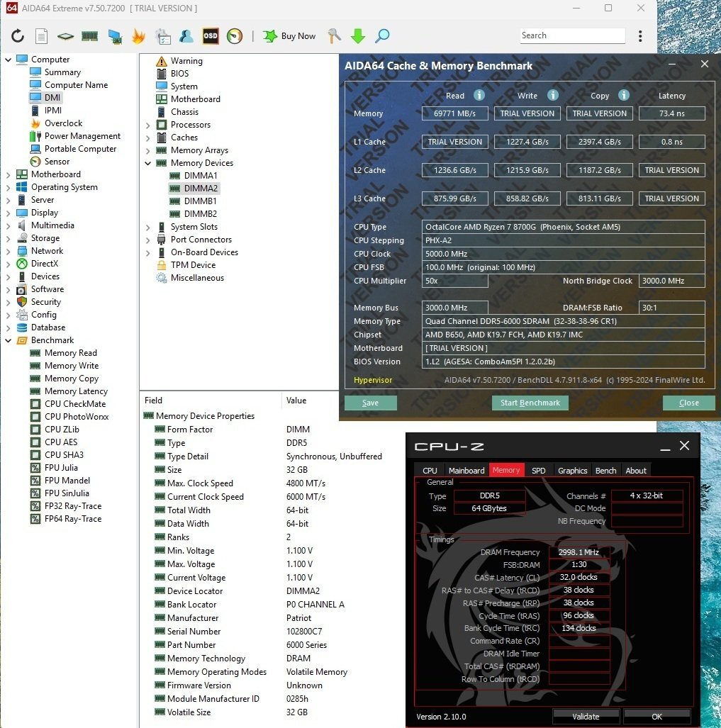Switch to CPU tab in CPU-Z

click(430, 470)
